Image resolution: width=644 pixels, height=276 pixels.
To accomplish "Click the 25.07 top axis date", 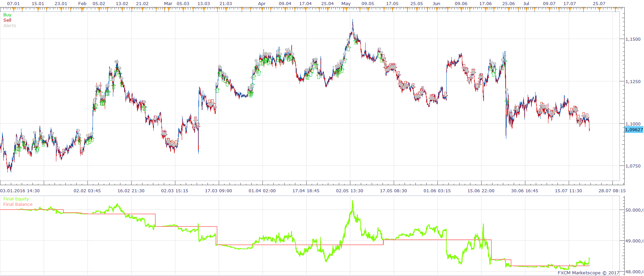I will point(599,4).
